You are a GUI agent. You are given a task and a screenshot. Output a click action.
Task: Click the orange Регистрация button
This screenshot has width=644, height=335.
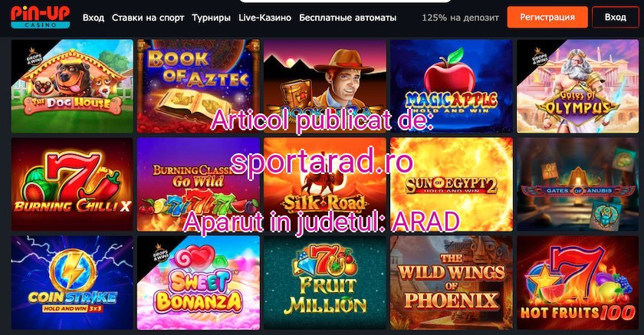point(547,17)
